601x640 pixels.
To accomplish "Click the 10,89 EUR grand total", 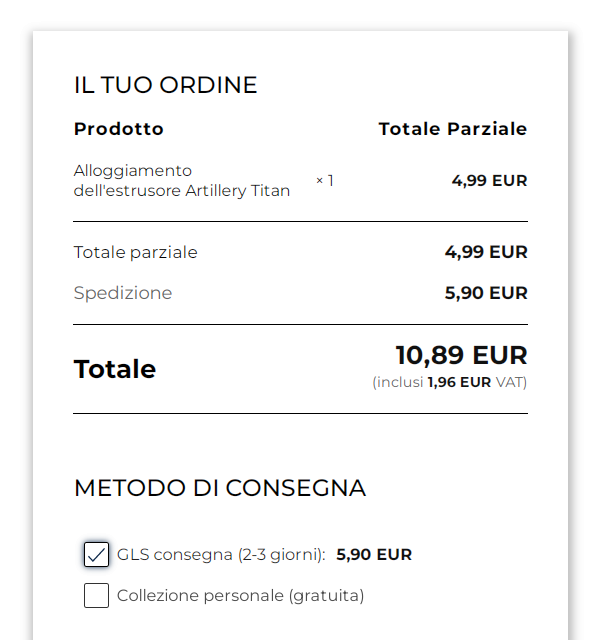I will pos(461,355).
